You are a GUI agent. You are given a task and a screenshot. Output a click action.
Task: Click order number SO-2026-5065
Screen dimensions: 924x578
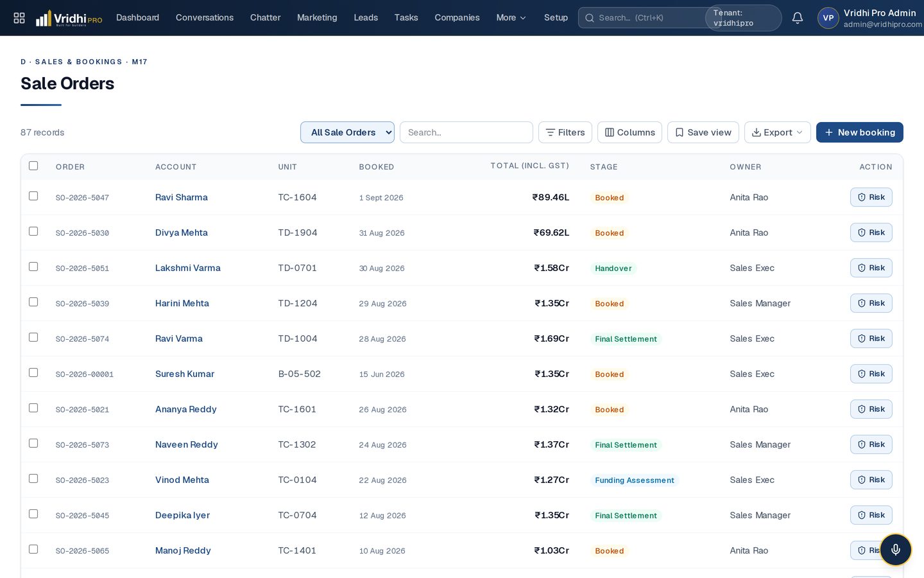[82, 551]
